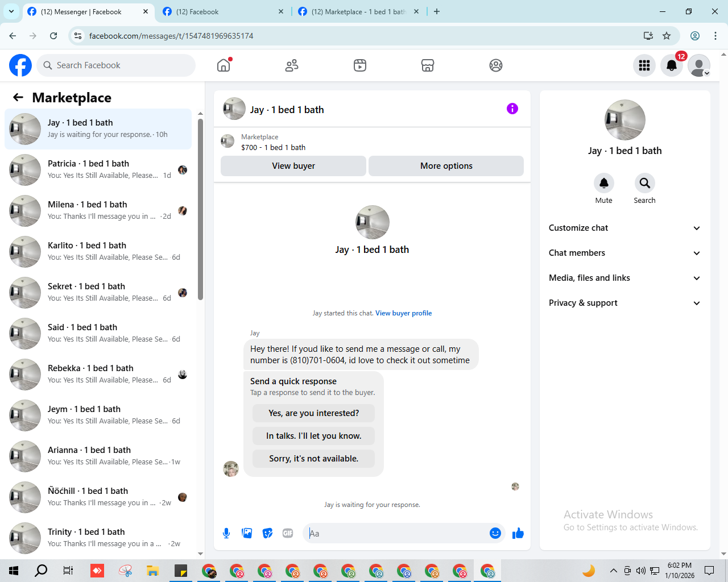Click the browser address bar URL

pyautogui.click(x=171, y=36)
